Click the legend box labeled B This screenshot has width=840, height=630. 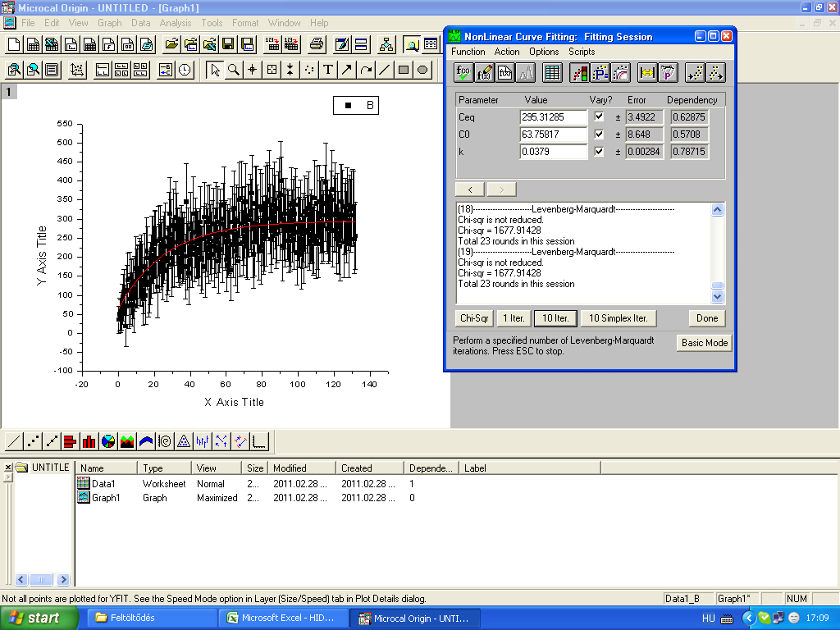coord(356,105)
